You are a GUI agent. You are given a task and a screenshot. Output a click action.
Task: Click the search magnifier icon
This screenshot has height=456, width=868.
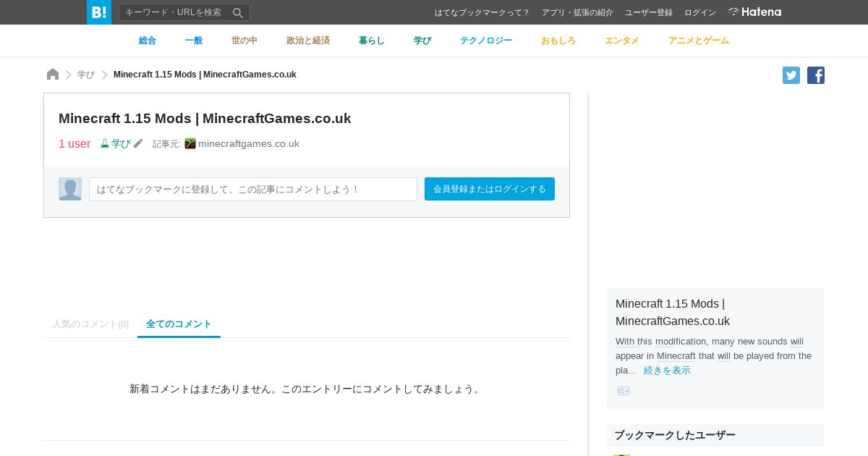(x=238, y=12)
